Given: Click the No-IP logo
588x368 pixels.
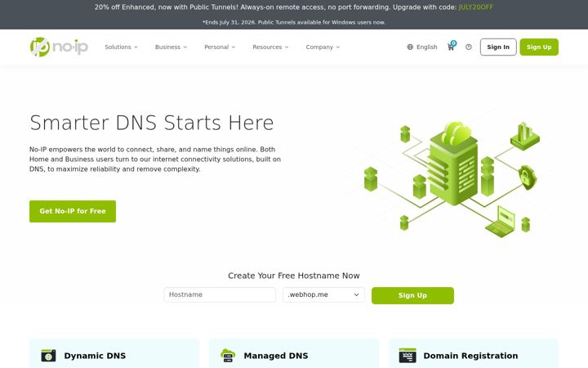Looking at the screenshot, I should (x=59, y=47).
